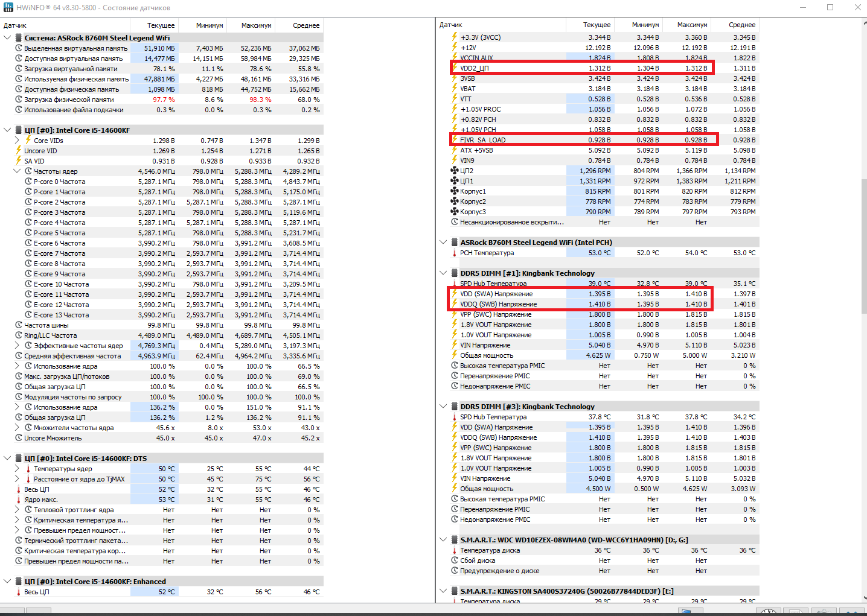The height and width of the screenshot is (616, 867).
Task: Click the left pane Текущее column header
Action: tap(155, 25)
